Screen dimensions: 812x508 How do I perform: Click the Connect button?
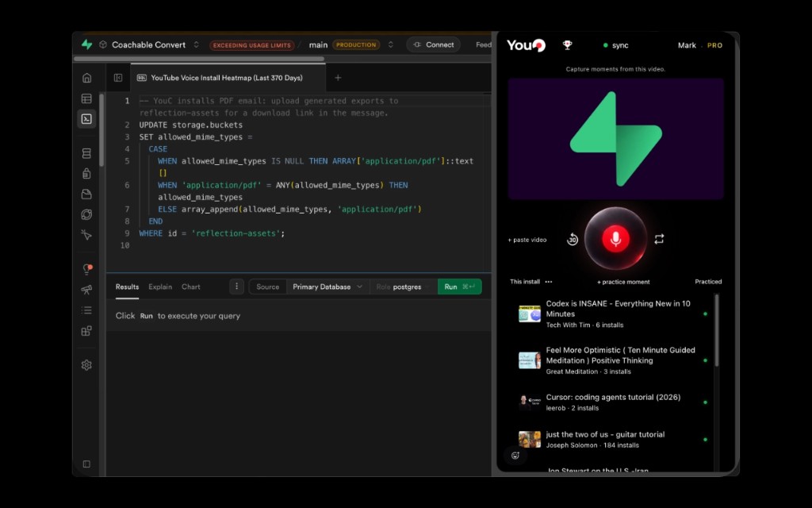[434, 44]
